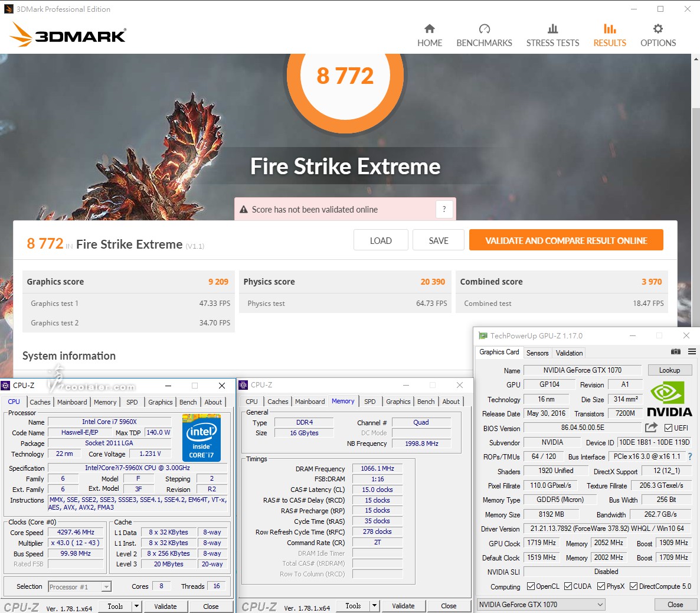Open the Benchmarks section in 3DMark
The height and width of the screenshot is (613, 700).
tap(484, 36)
